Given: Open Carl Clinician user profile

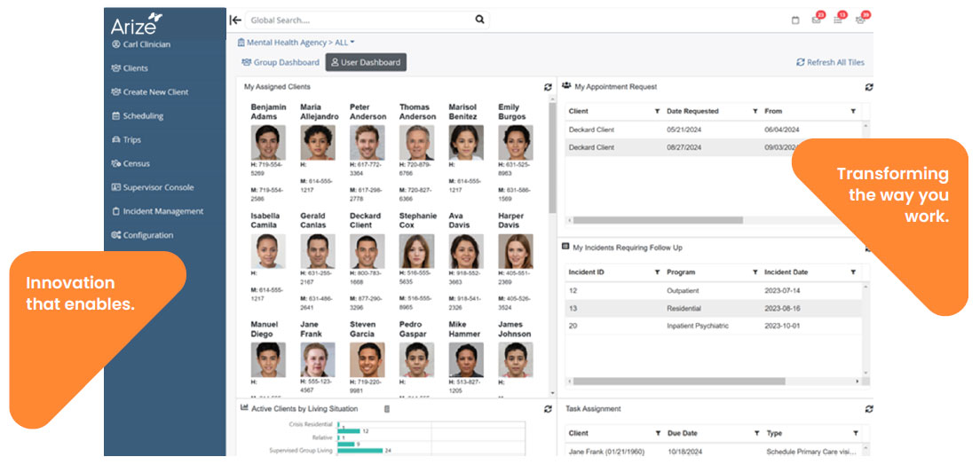Looking at the screenshot, I should [x=140, y=44].
